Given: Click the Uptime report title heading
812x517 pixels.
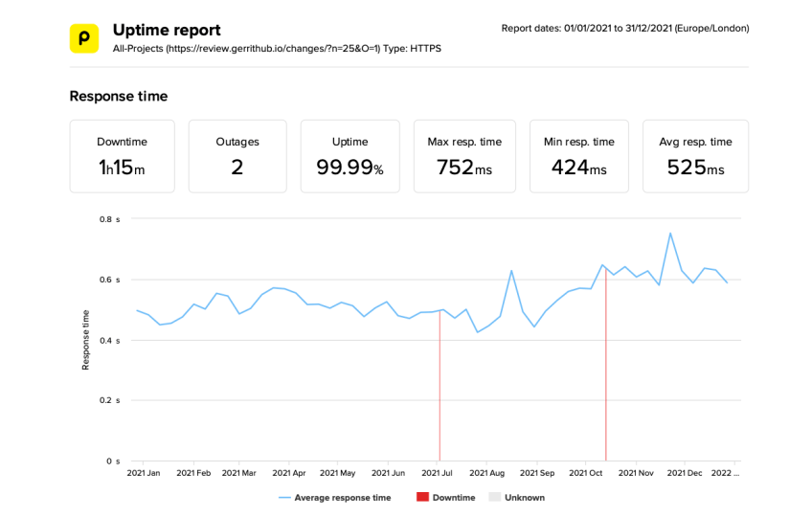Looking at the screenshot, I should (x=167, y=30).
